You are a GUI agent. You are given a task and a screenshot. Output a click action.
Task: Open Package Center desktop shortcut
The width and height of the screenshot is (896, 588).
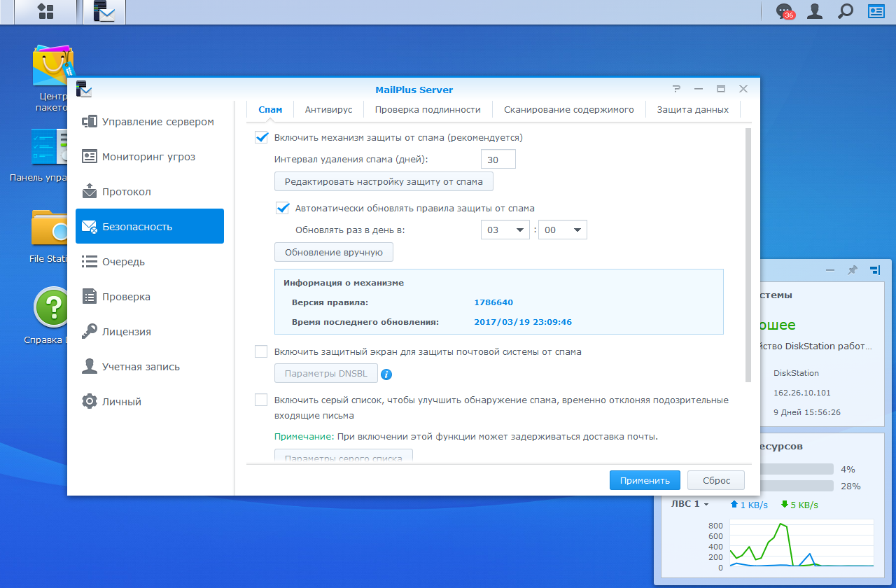coord(53,78)
